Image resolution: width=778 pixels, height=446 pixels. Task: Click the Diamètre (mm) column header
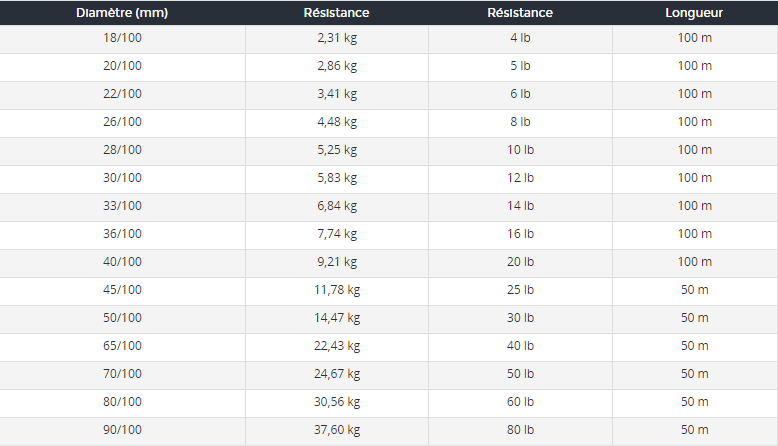pyautogui.click(x=122, y=13)
